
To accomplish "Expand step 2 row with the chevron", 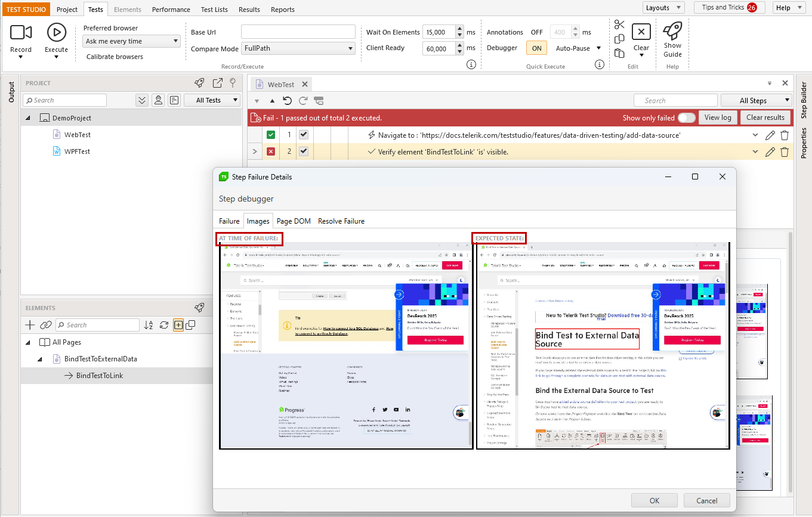I will 255,152.
